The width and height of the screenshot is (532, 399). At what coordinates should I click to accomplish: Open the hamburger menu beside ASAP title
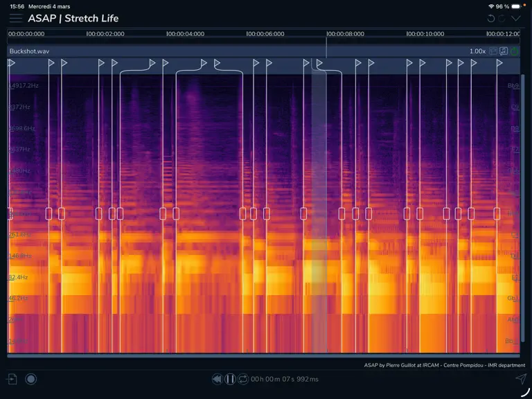(16, 18)
